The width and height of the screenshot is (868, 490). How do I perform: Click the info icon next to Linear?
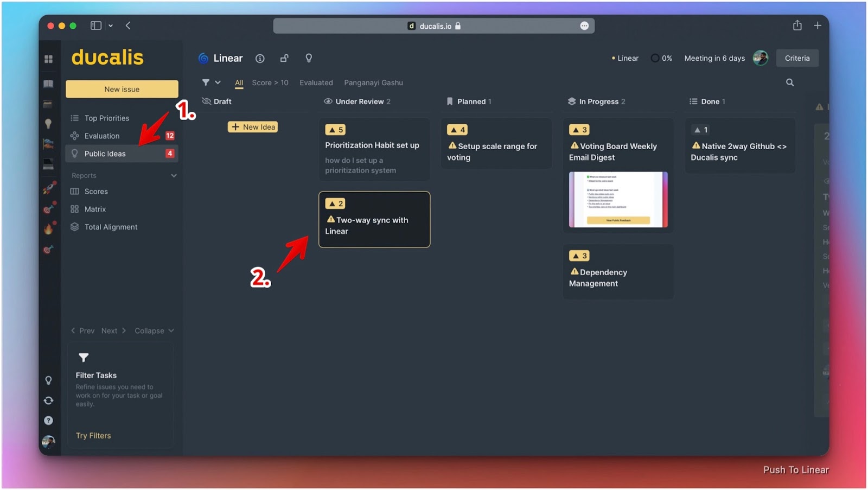[260, 58]
